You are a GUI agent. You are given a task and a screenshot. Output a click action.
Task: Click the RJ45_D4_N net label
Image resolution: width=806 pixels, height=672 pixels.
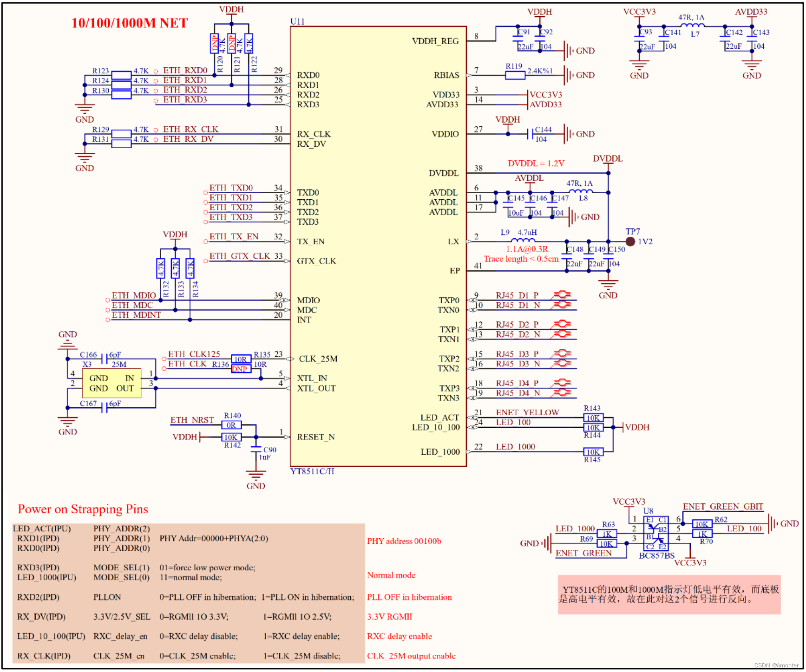point(518,393)
